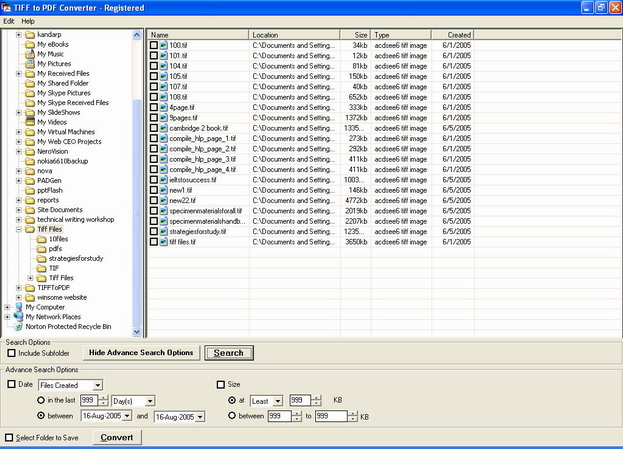The height and width of the screenshot is (449, 623).
Task: Click the image icon beside 9pages.tif
Action: 163,117
